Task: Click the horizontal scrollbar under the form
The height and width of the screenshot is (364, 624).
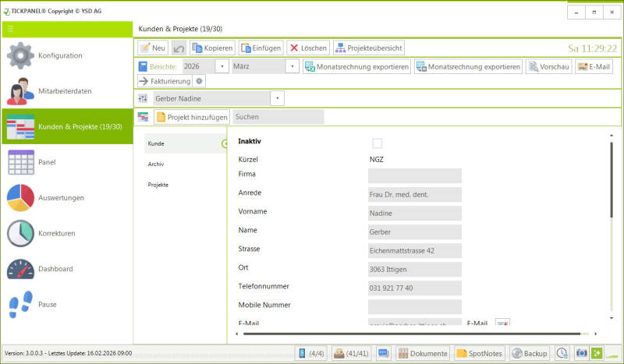Action: pyautogui.click(x=412, y=334)
